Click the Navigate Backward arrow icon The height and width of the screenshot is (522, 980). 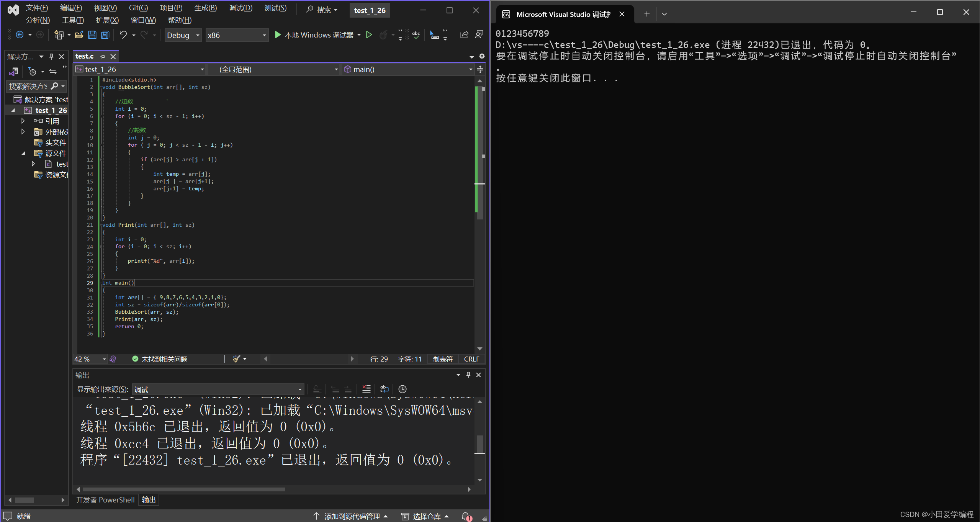[20, 35]
